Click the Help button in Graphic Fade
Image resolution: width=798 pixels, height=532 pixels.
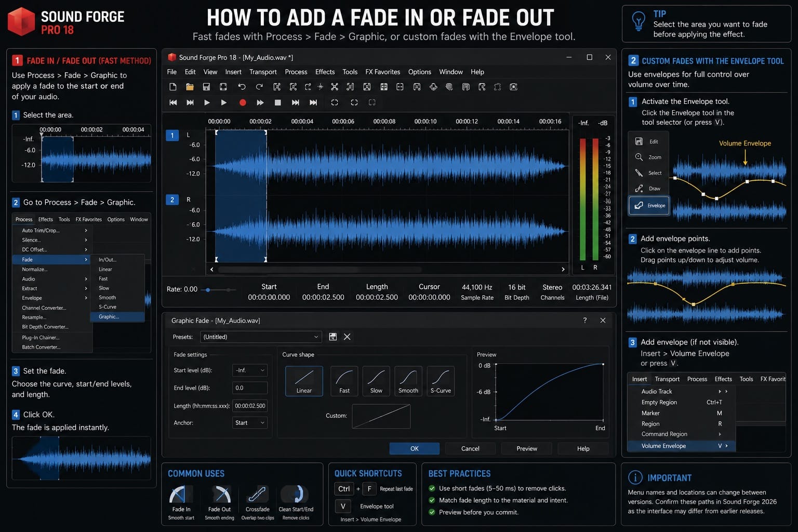pos(583,448)
